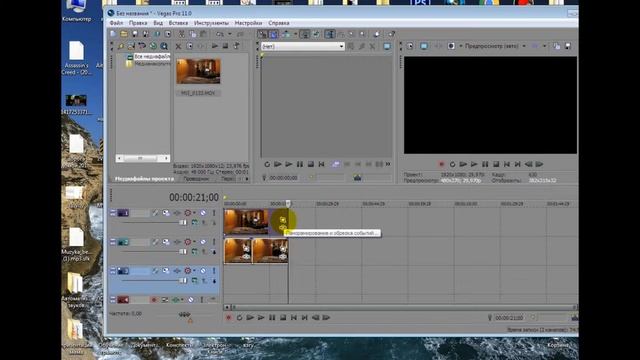Solo track 1
Viewport: 640px width, 360px height.
(213, 213)
